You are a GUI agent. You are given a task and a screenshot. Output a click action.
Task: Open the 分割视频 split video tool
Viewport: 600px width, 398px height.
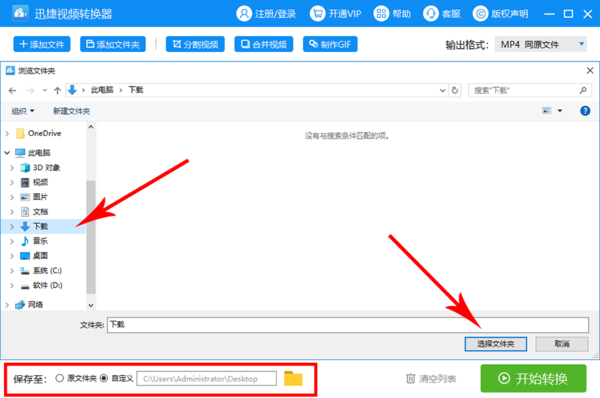[x=195, y=44]
